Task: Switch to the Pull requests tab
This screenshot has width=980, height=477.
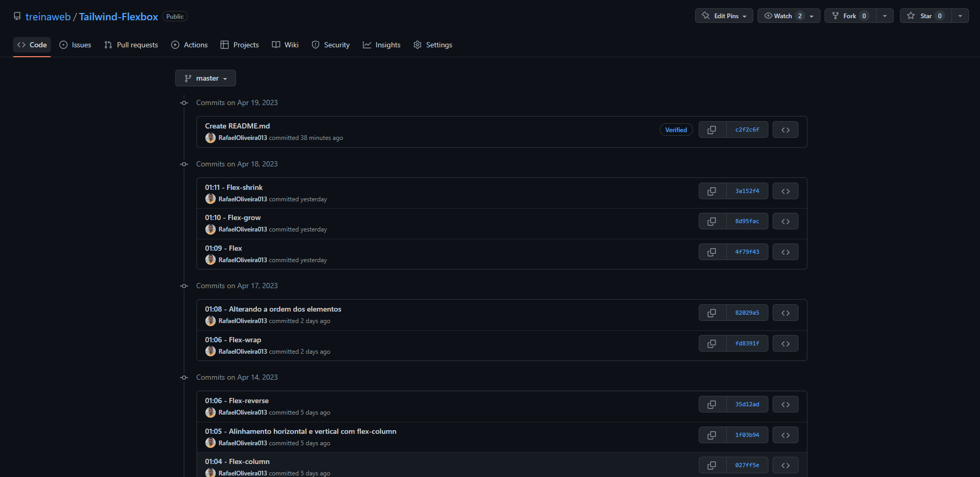Action: [x=131, y=45]
